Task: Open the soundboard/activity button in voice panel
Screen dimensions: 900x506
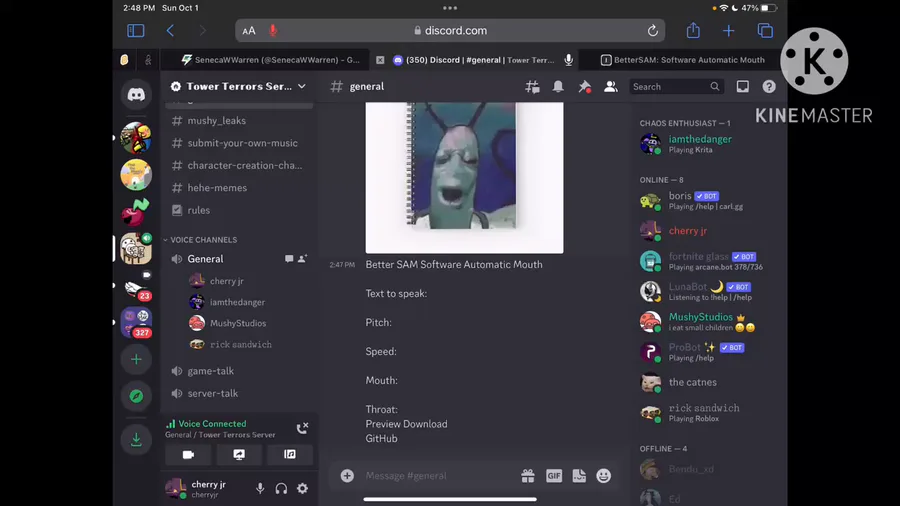Action: [290, 454]
